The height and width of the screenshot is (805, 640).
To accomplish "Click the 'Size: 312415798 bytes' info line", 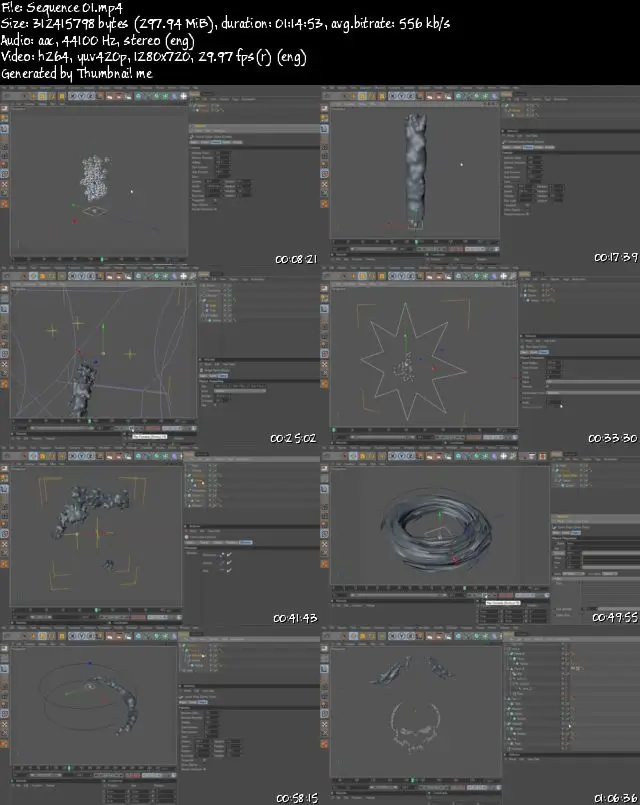I will [x=226, y=24].
